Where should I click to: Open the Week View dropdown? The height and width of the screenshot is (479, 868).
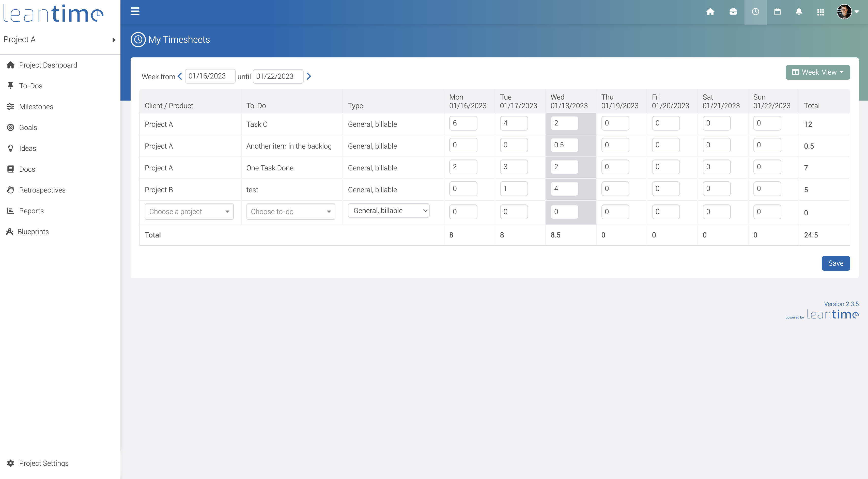coord(817,72)
